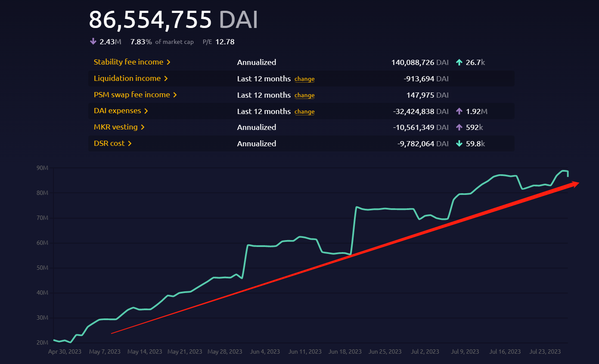Open the Stability fee income link
The height and width of the screenshot is (364, 599).
tap(132, 62)
